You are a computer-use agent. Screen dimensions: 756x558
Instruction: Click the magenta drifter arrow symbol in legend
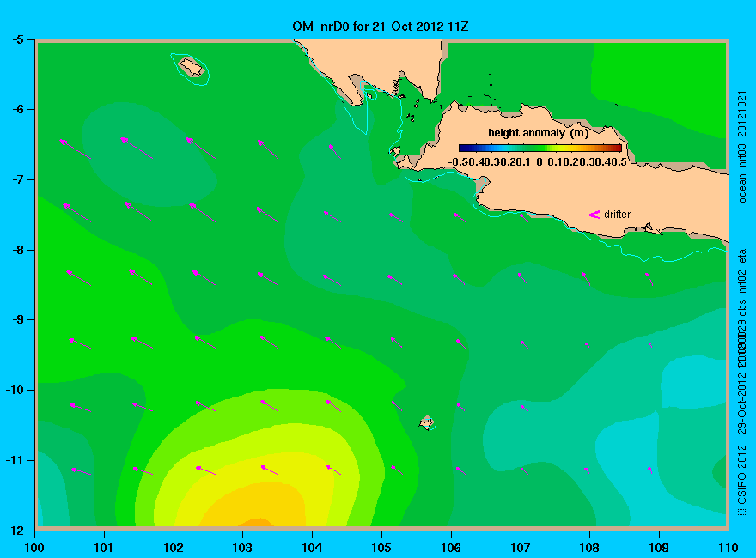[594, 215]
